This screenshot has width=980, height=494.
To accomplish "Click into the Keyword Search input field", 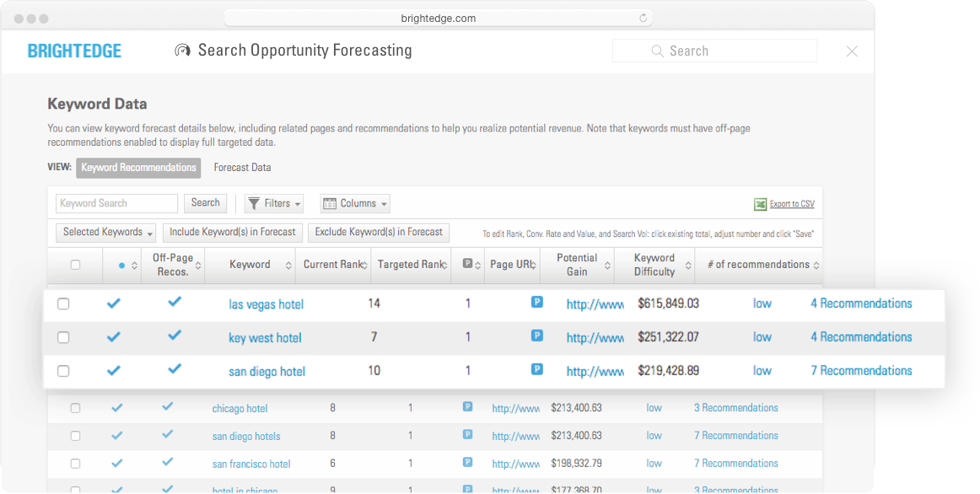I will click(116, 203).
